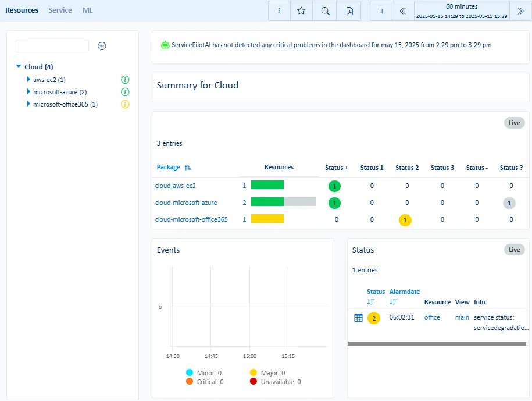This screenshot has height=401, width=532.
Task: Click the info icon in top toolbar
Action: pos(280,11)
